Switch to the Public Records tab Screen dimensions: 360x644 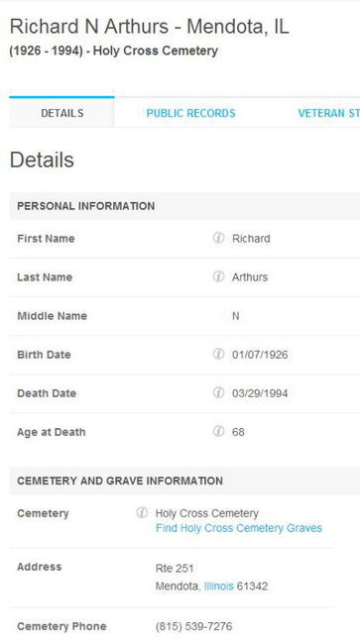[x=190, y=113]
